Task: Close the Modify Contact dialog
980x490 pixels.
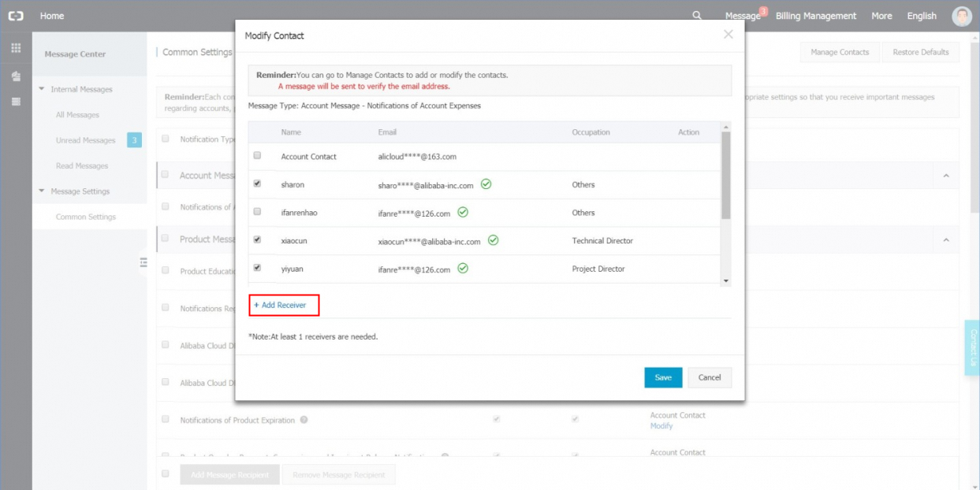Action: 728,35
